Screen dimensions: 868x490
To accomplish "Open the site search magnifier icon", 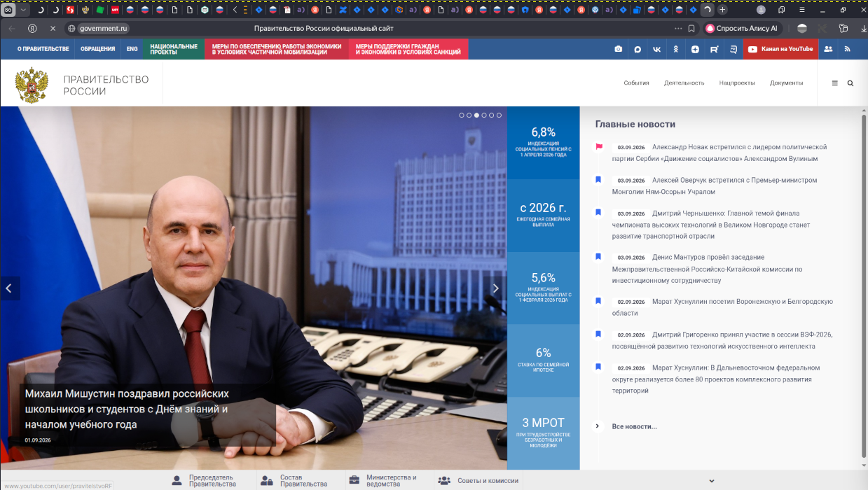I will [x=850, y=83].
